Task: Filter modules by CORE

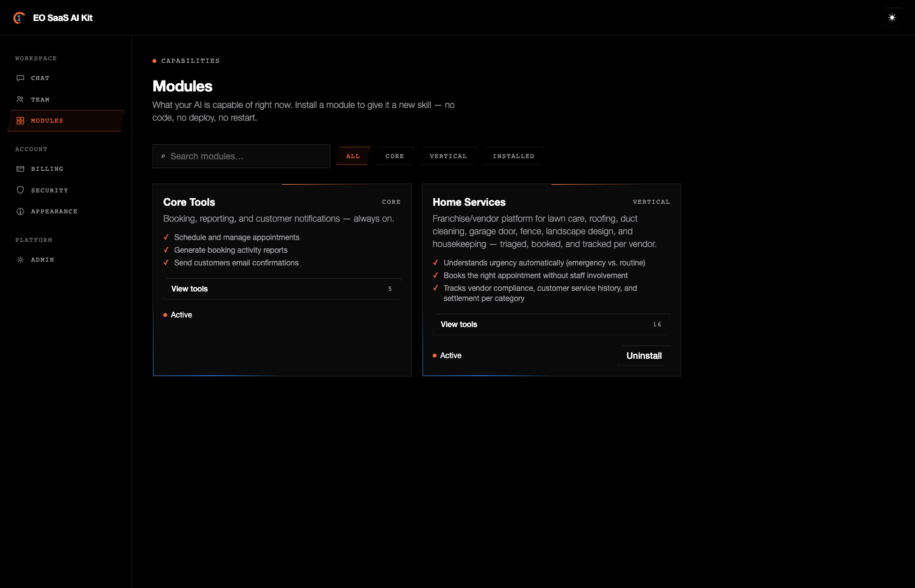Action: tap(395, 156)
